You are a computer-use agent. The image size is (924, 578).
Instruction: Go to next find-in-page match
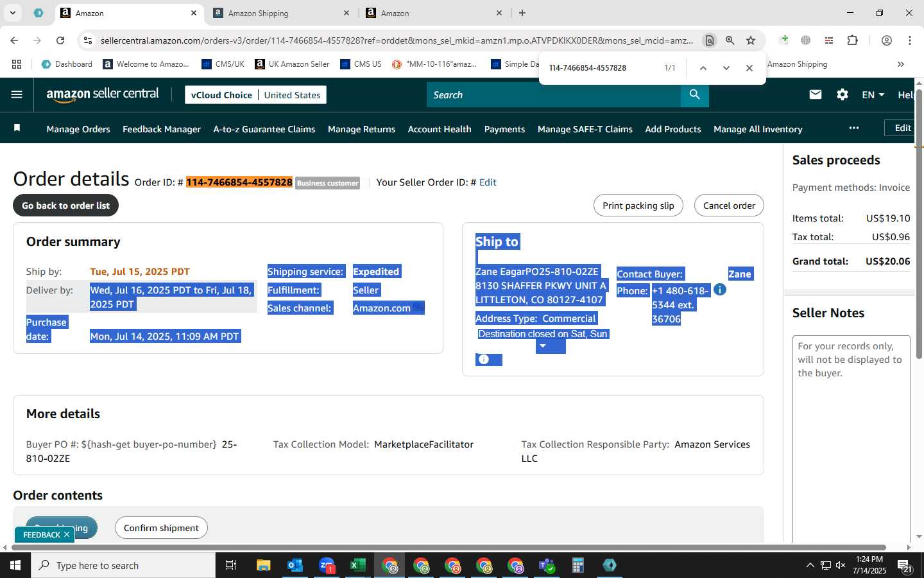(726, 67)
